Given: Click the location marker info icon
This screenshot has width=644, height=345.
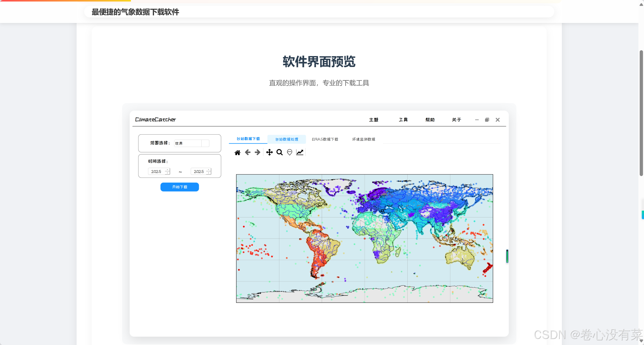Looking at the screenshot, I should 290,152.
